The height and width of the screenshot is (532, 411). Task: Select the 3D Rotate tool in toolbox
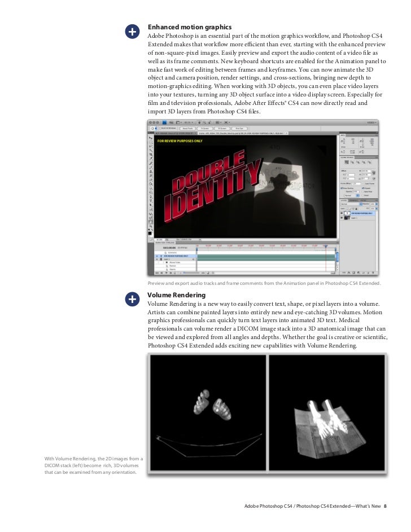point(151,213)
